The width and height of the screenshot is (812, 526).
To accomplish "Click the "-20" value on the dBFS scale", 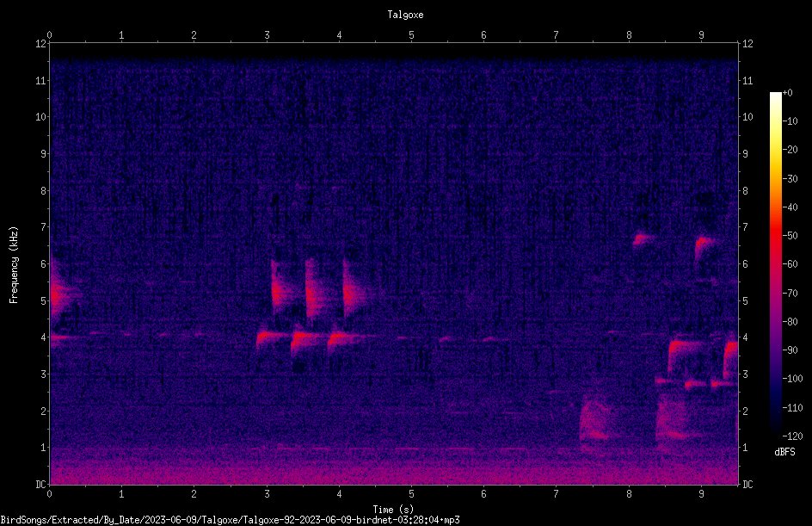I will point(790,150).
